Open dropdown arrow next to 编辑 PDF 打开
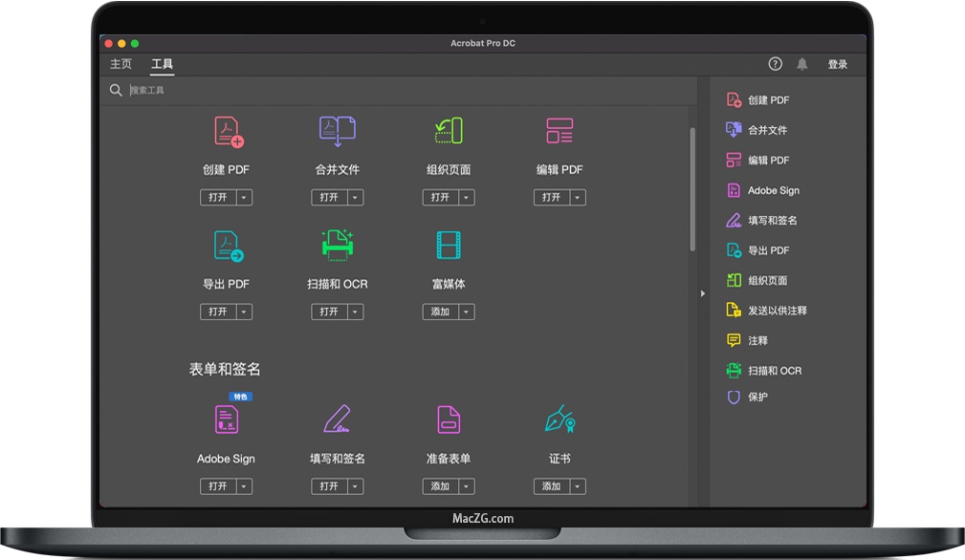This screenshot has width=965, height=560. tap(577, 198)
